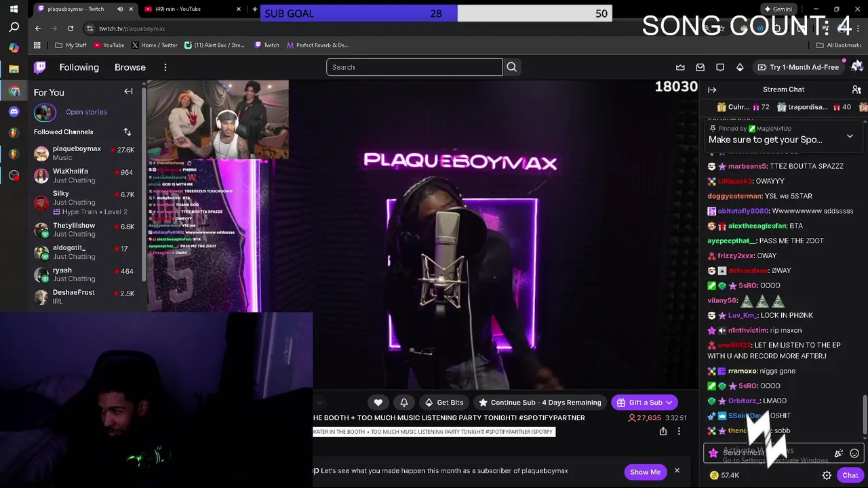Collapse the For You sidebar
The height and width of the screenshot is (488, 868).
[x=128, y=91]
